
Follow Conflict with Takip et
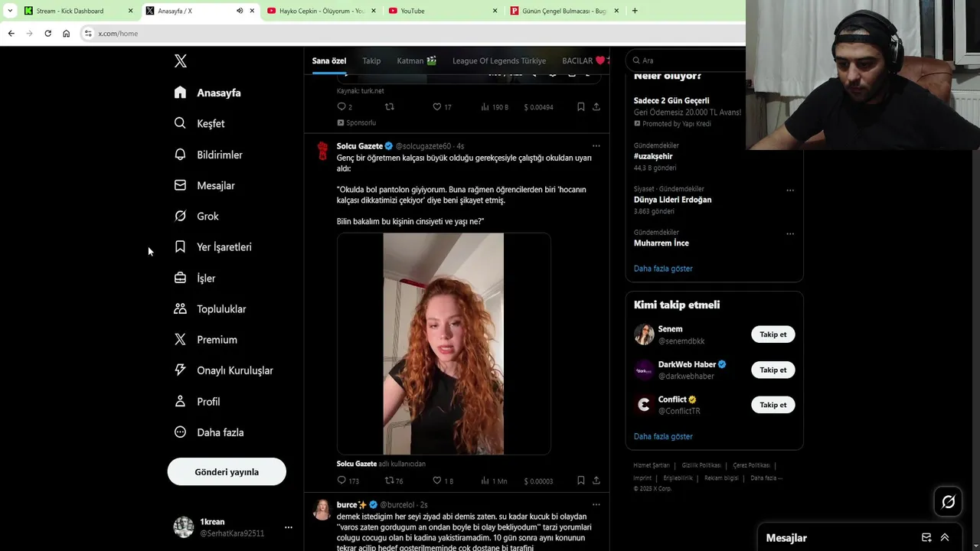pos(773,405)
